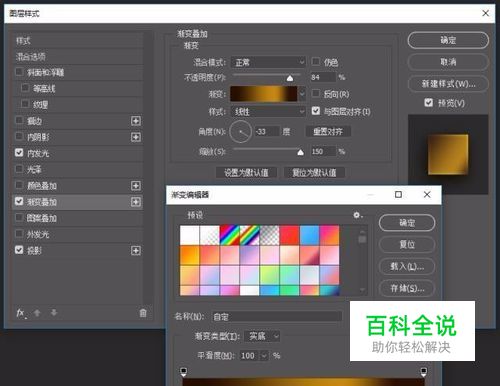The width and height of the screenshot is (500, 386).
Task: Open the gear menu in 预设 presets panel
Action: click(x=358, y=215)
